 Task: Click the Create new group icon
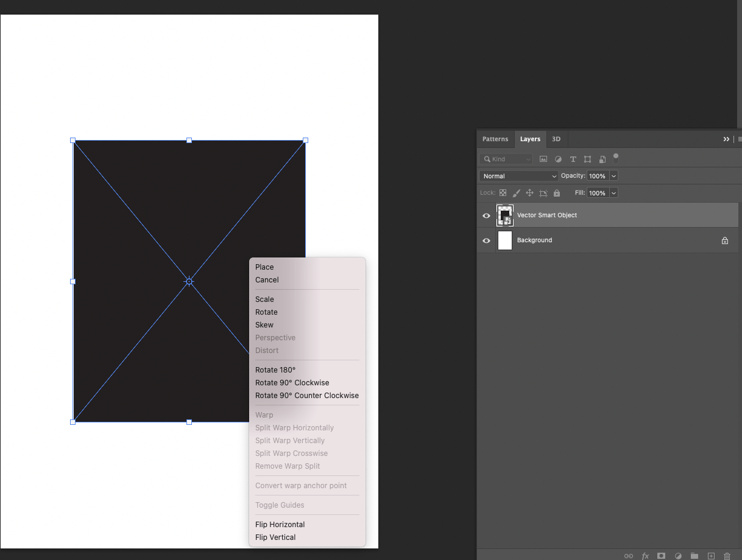tap(694, 556)
